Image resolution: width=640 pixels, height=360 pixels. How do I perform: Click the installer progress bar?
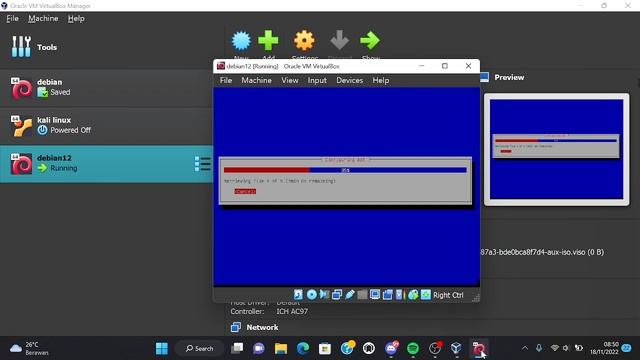(x=345, y=170)
